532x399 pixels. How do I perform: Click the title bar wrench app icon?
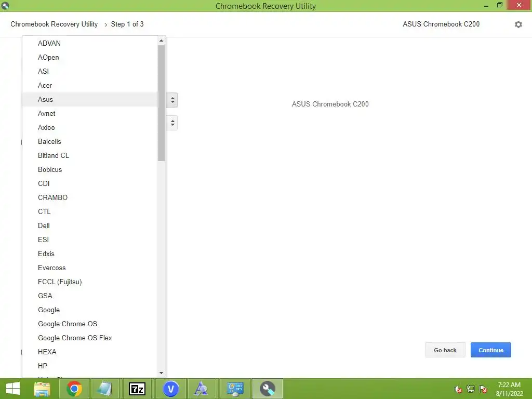[x=5, y=5]
